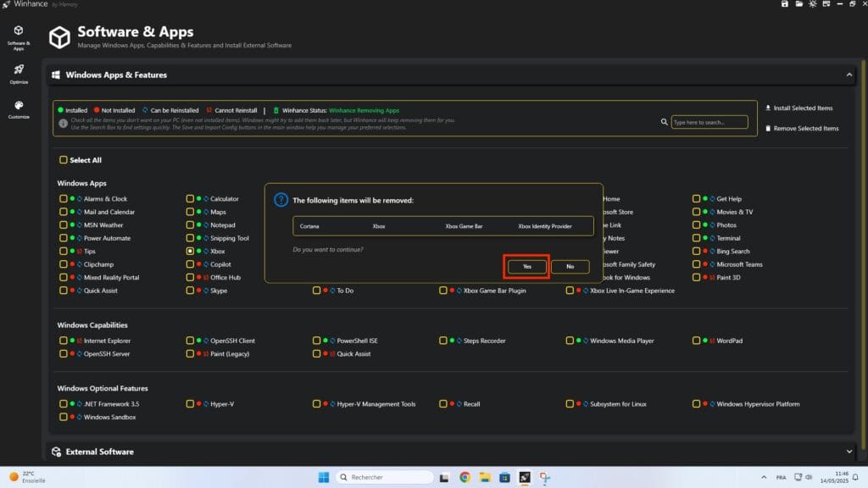Click the Winhance cube logo near the header
868x488 pixels.
[58, 37]
